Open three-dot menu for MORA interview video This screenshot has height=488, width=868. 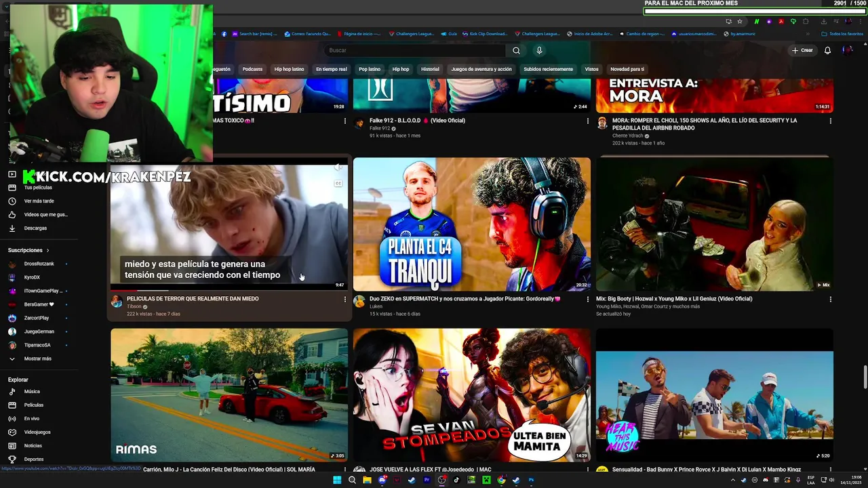(830, 121)
